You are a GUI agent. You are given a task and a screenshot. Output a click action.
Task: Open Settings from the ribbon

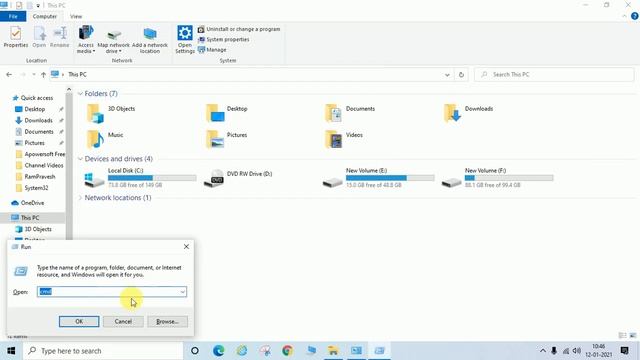184,39
